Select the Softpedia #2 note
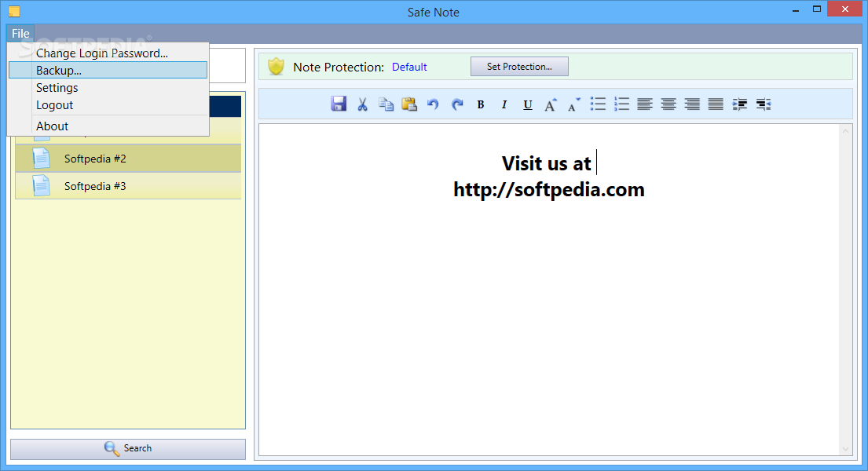This screenshot has width=868, height=471. (x=128, y=159)
